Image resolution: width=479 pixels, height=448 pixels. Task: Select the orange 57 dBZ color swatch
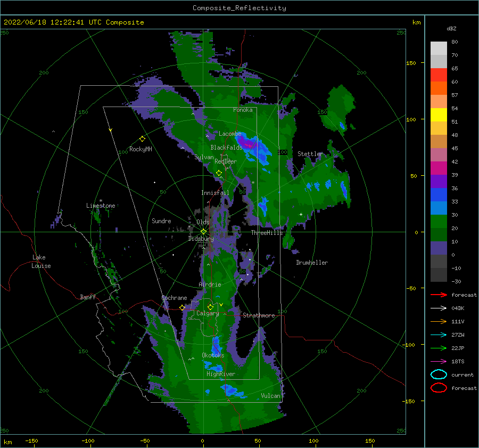(x=439, y=88)
